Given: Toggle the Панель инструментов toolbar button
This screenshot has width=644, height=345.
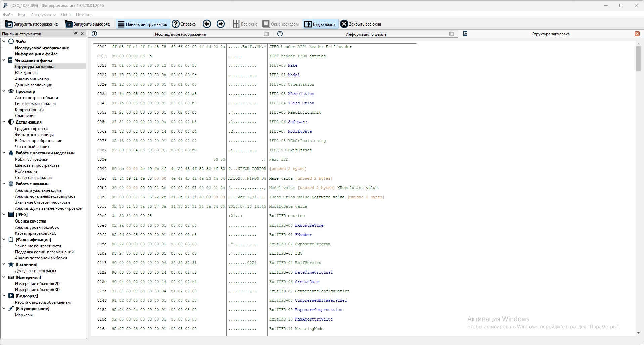Looking at the screenshot, I should [143, 24].
